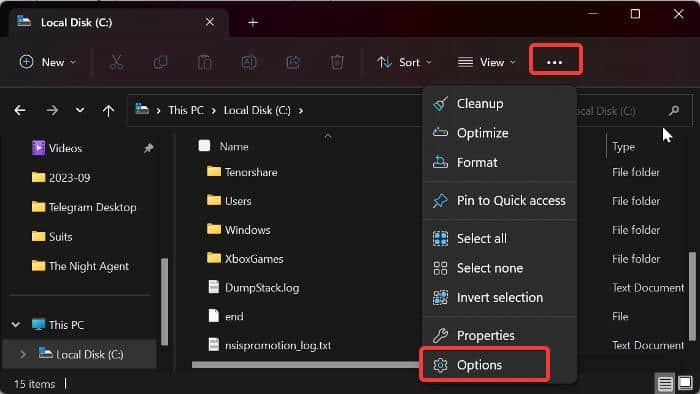Screen dimensions: 700x394
Task: Open the View dropdown
Action: tap(487, 62)
